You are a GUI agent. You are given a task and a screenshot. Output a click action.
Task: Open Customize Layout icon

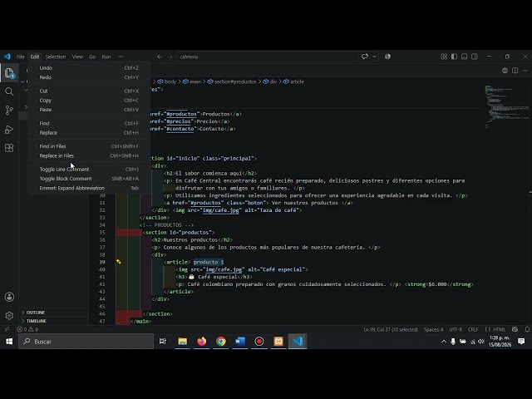click(x=444, y=57)
